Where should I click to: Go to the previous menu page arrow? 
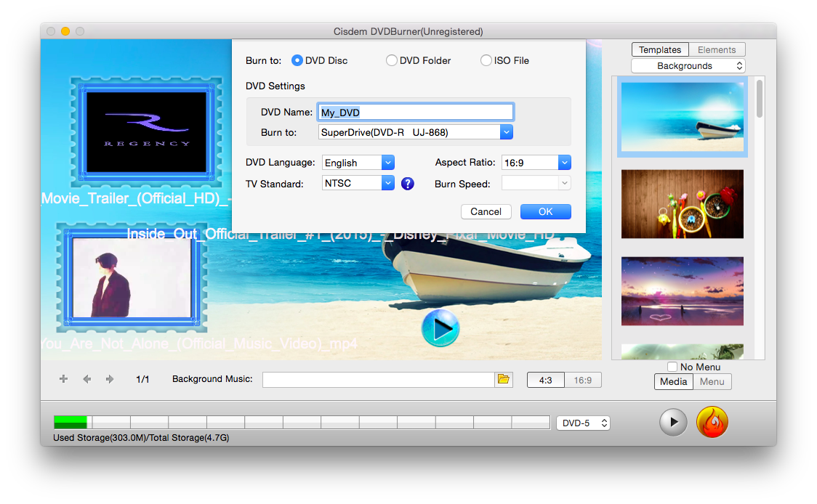point(87,379)
